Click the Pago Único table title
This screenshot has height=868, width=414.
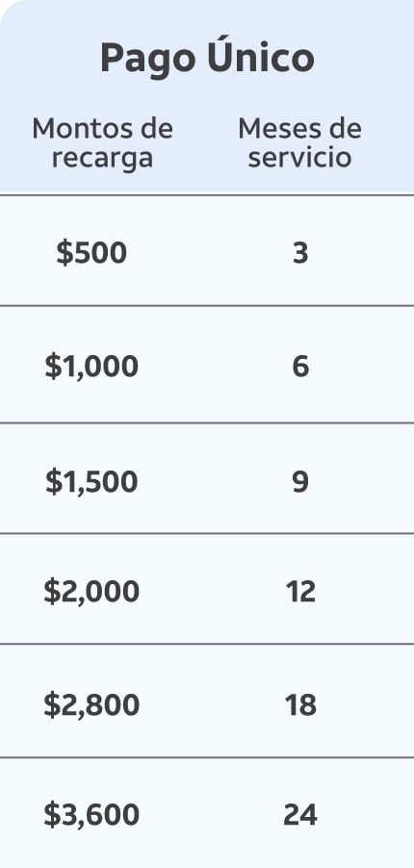pyautogui.click(x=207, y=59)
